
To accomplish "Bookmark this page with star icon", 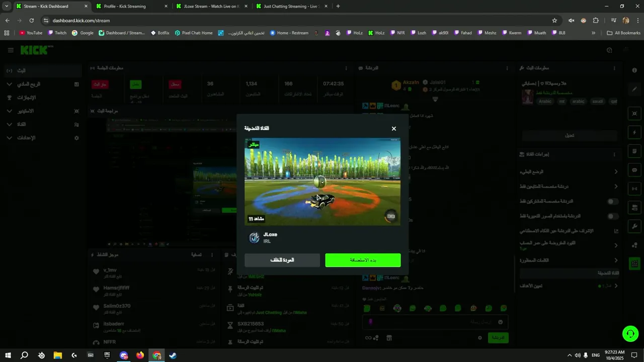I will [554, 21].
